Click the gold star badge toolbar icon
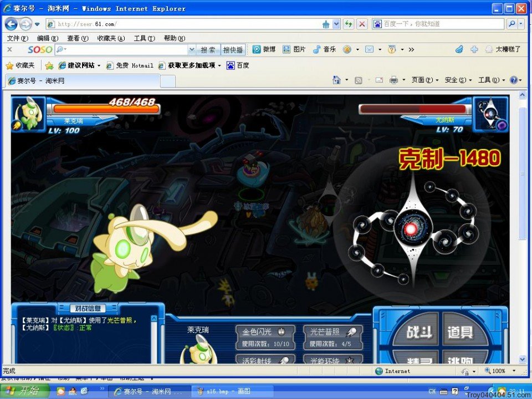Screen dimensions: 532x399 [x=347, y=49]
